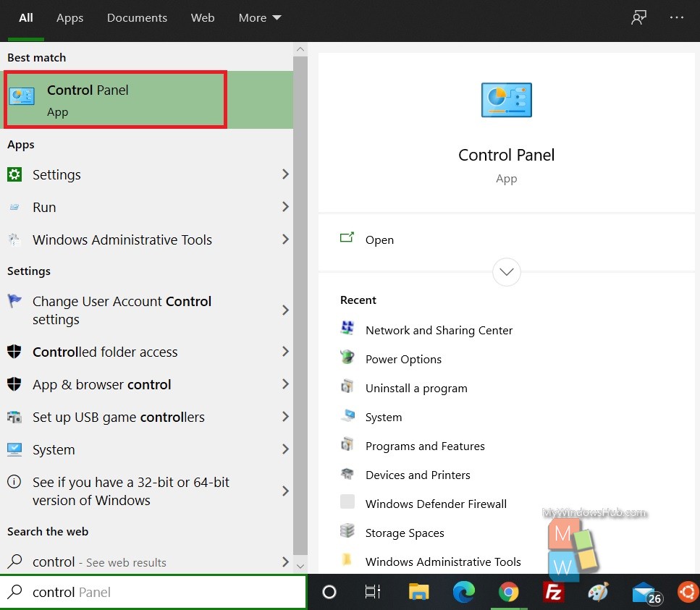Open Network and Sharing Center from Recent

coord(439,330)
